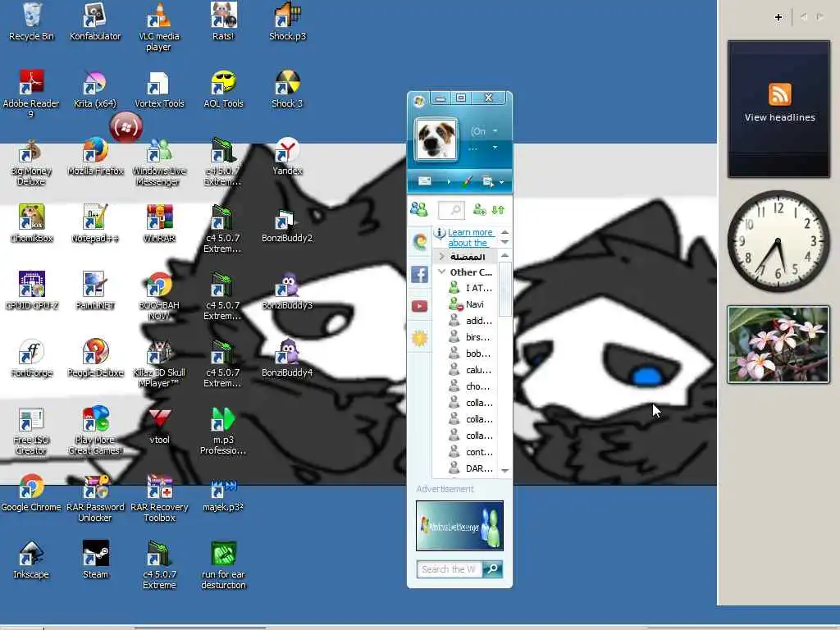Open the FontForge desktop shortcut

[x=31, y=358]
